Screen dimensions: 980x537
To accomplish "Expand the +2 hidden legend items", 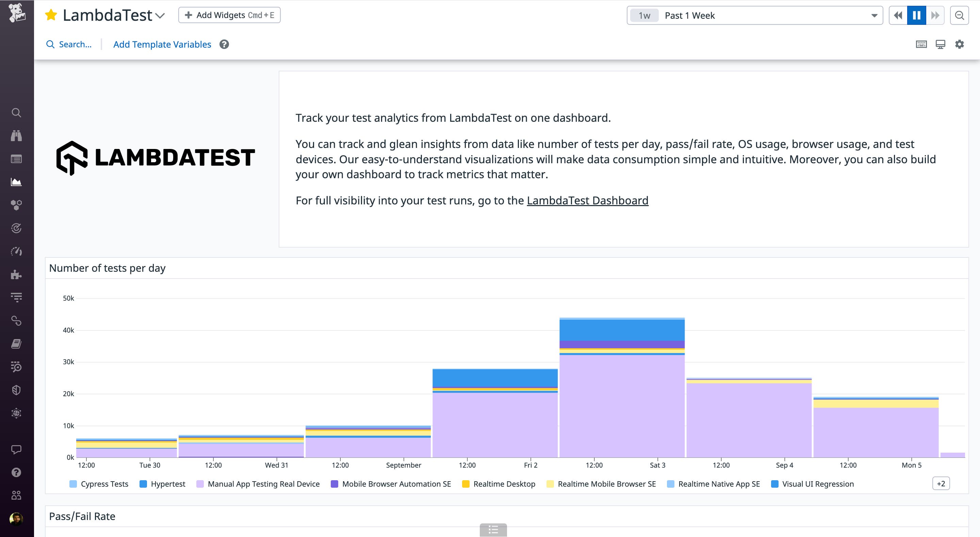I will (x=941, y=483).
